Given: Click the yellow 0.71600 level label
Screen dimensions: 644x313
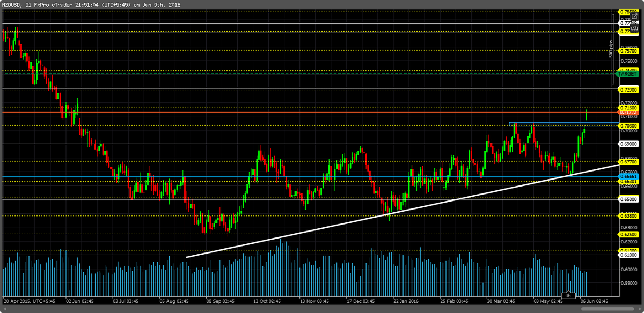Looking at the screenshot, I should coord(628,108).
